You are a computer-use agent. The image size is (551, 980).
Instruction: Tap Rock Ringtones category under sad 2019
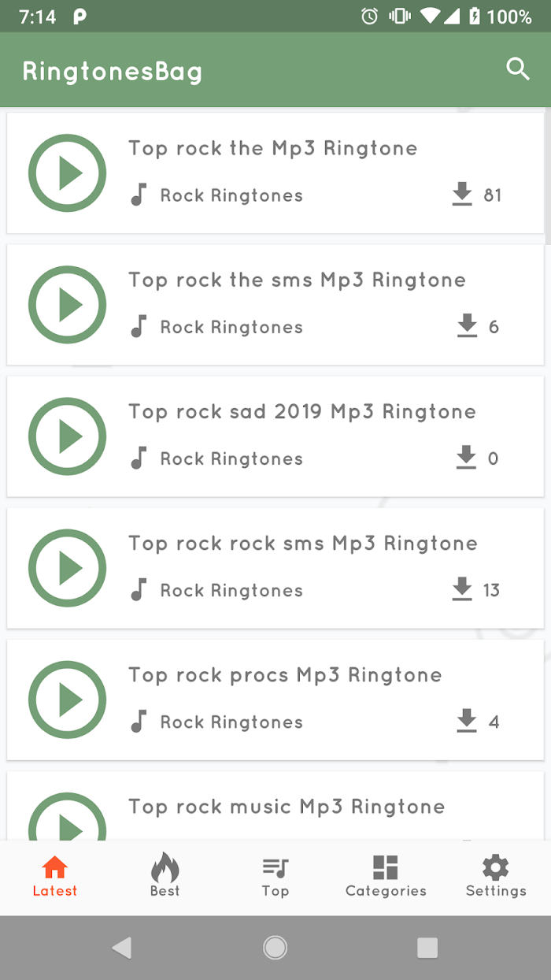pos(231,458)
